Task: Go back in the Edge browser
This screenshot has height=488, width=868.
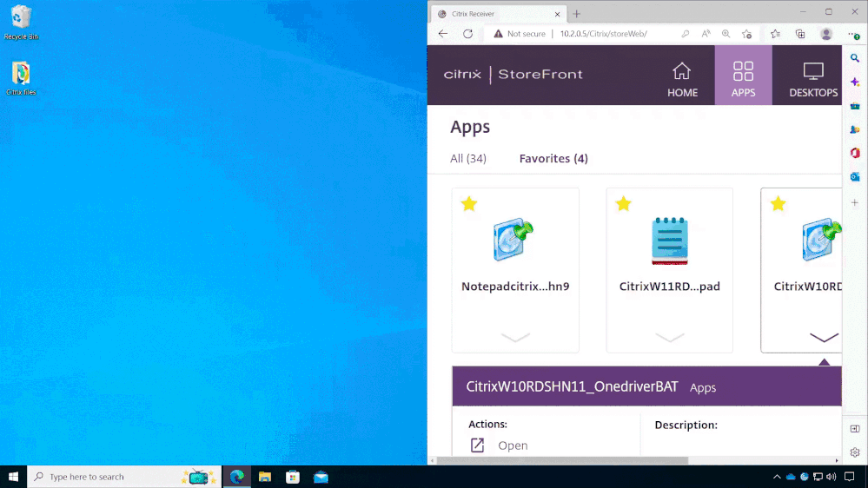Action: pyautogui.click(x=443, y=34)
